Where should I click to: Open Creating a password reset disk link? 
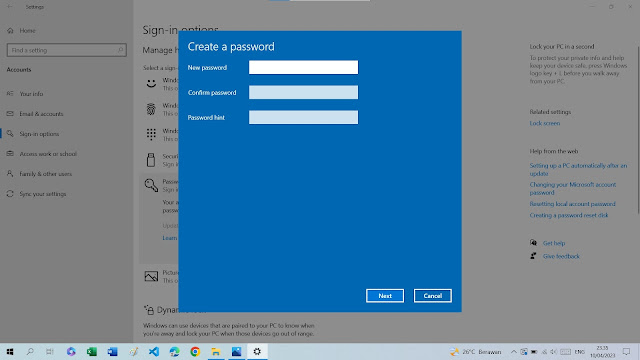[569, 215]
